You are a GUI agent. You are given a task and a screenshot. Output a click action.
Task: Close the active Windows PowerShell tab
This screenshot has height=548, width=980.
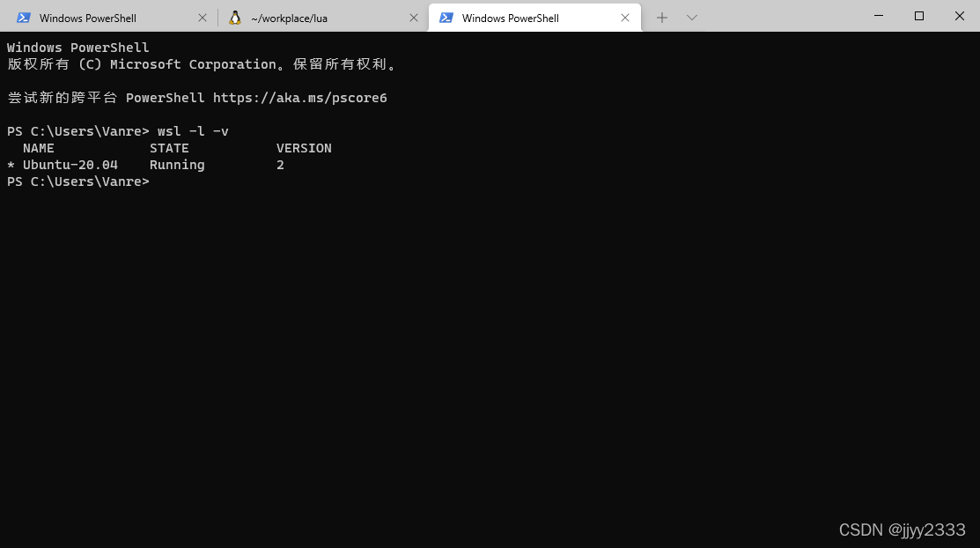(624, 19)
